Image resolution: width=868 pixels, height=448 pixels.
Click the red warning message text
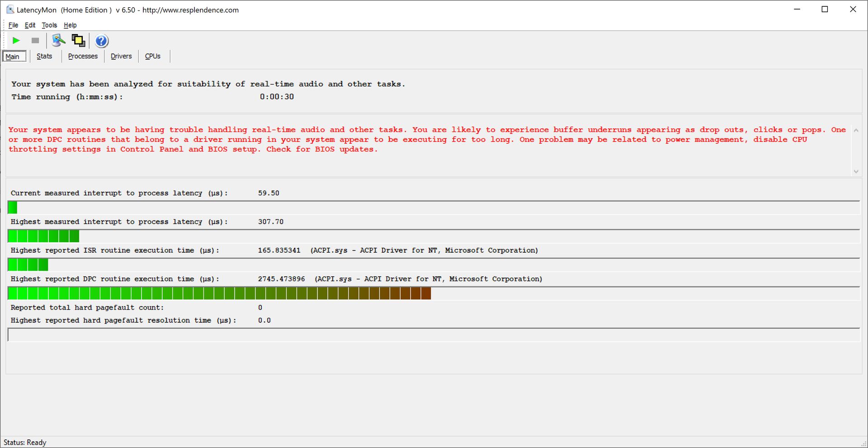coord(427,140)
